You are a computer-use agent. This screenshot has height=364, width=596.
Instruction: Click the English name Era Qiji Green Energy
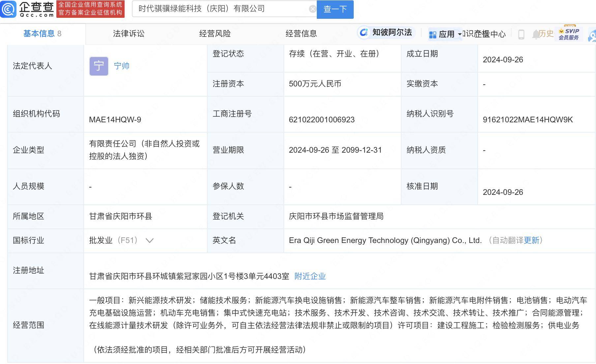click(385, 240)
